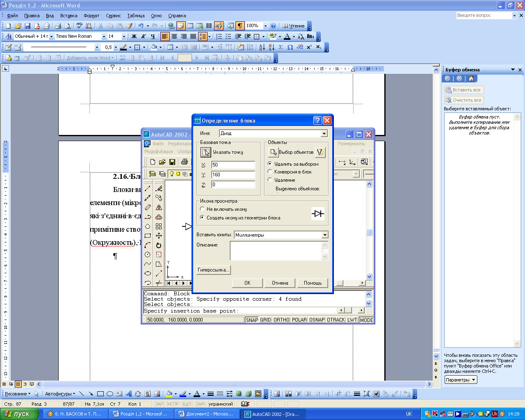Toggle Underline formatting in Word
The image size is (525, 420).
[x=153, y=37]
